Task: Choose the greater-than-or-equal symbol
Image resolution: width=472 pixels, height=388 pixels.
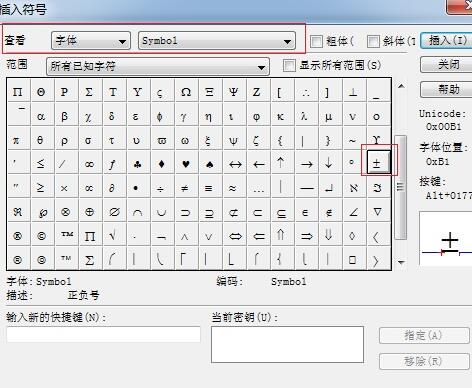Action: click(41, 188)
